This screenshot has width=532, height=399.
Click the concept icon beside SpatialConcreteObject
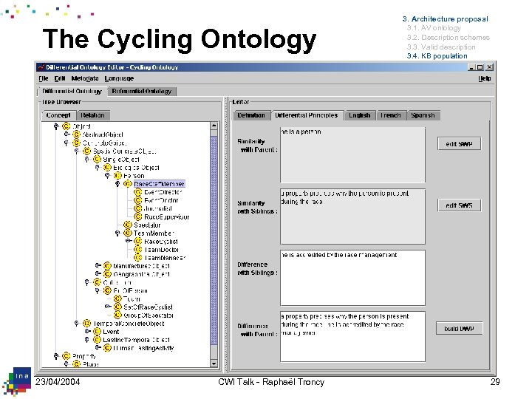tap(87, 151)
